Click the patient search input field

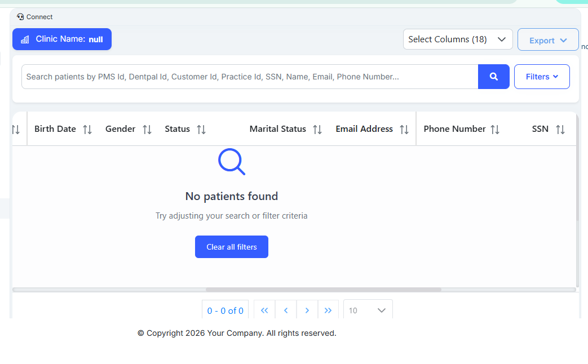[x=249, y=77]
